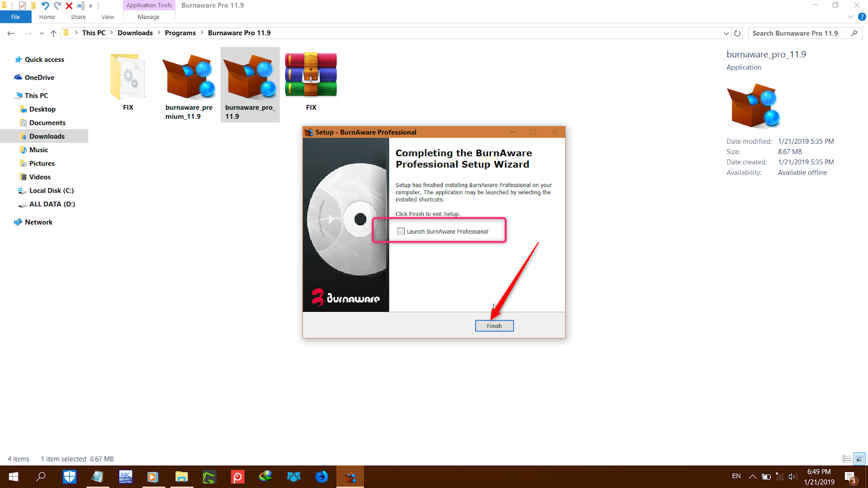The height and width of the screenshot is (488, 868).
Task: Open taskbar search magnifier
Action: pyautogui.click(x=41, y=477)
